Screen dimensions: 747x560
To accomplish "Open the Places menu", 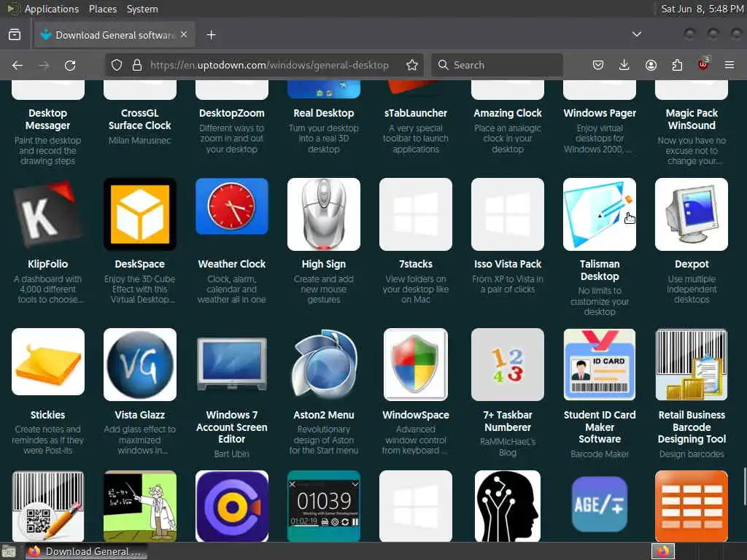I will coord(102,9).
